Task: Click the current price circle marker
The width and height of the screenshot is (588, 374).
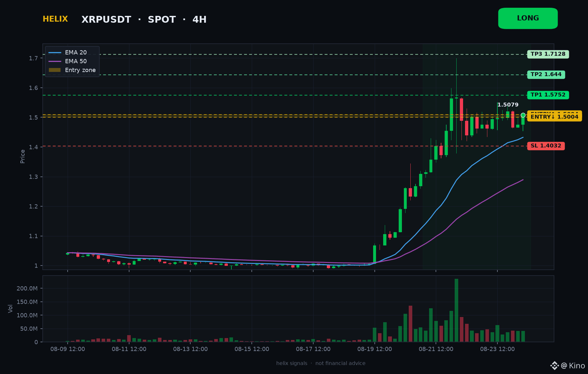Action: (x=523, y=115)
